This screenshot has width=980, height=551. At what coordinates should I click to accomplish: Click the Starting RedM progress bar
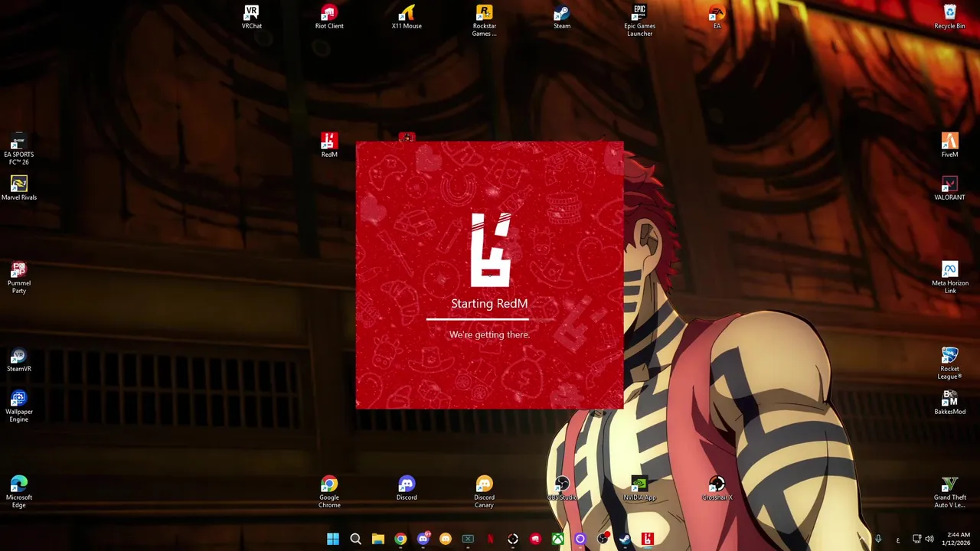pos(489,318)
